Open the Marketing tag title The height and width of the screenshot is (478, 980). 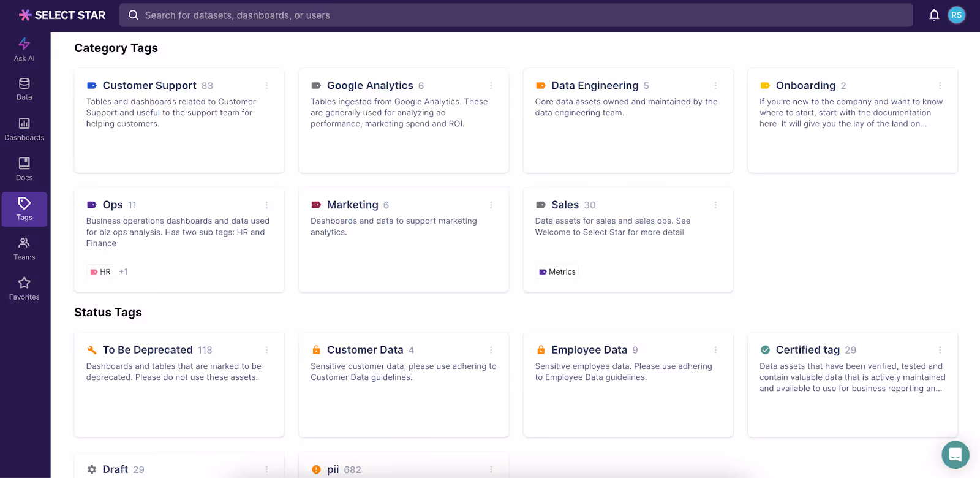[x=353, y=205]
